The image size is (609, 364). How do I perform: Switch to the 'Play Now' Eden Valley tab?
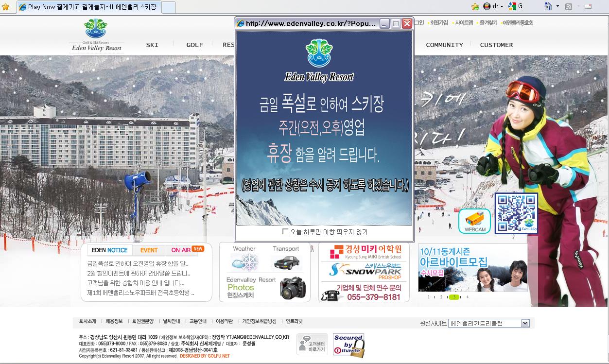tap(88, 7)
